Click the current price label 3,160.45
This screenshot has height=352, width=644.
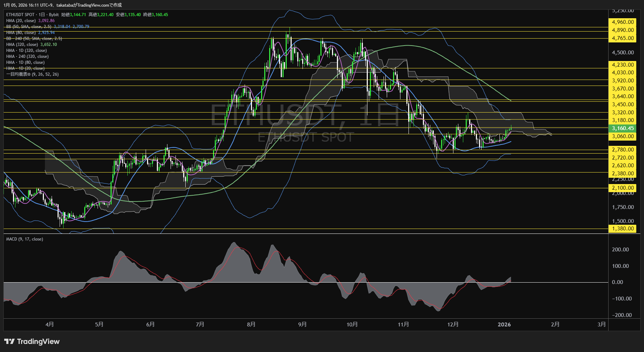[x=622, y=128]
